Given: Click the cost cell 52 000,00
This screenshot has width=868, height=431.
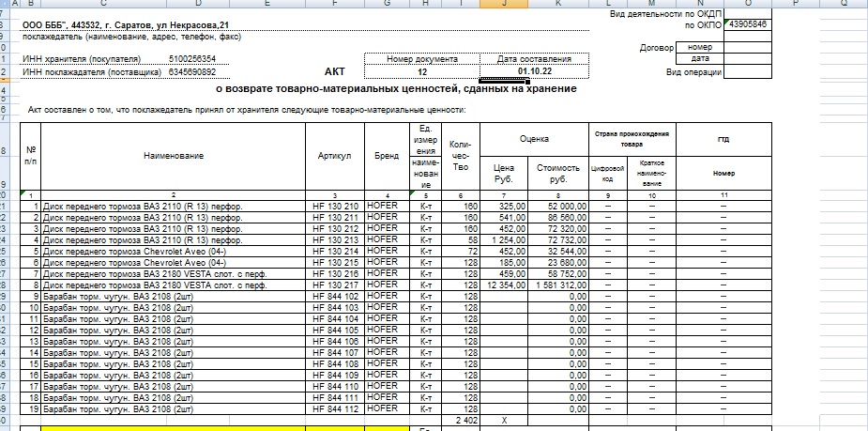Looking at the screenshot, I should tap(561, 206).
